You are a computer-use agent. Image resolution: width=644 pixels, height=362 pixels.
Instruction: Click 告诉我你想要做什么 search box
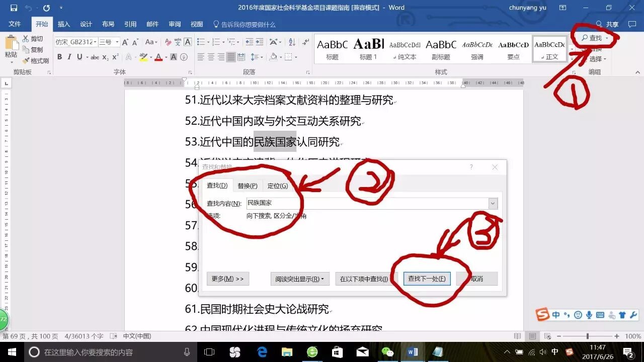(x=245, y=24)
